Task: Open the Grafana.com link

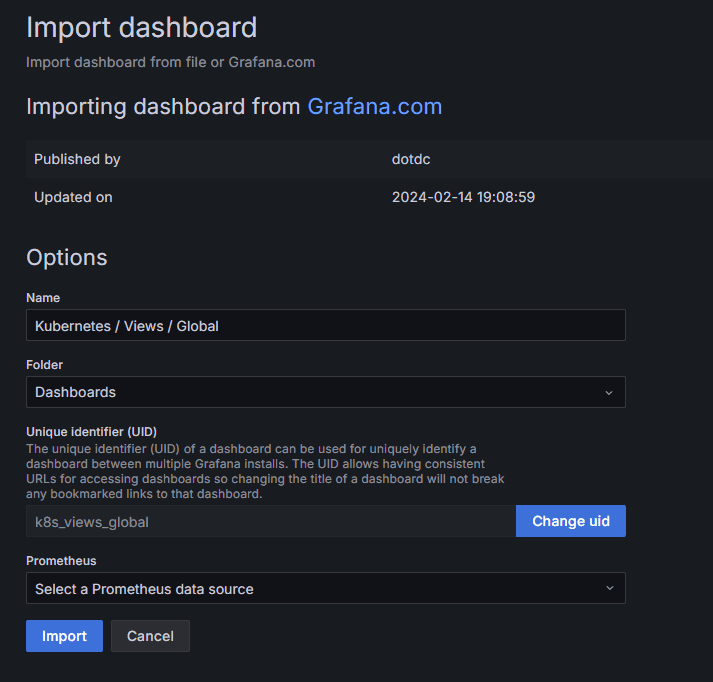Action: click(x=374, y=107)
